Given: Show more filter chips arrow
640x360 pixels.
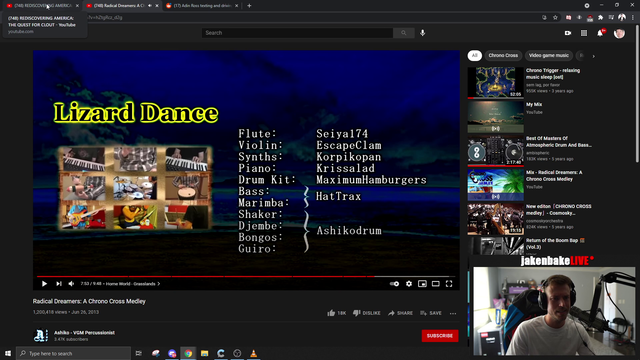Looking at the screenshot, I should [x=593, y=56].
